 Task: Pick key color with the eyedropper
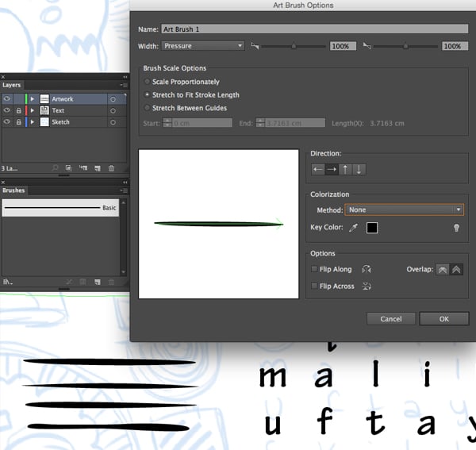click(353, 228)
